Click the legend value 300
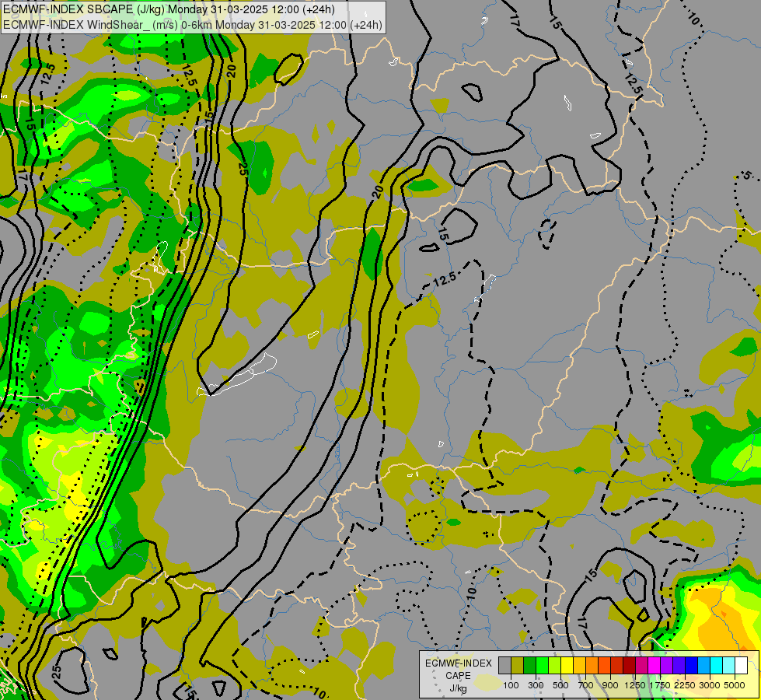Image resolution: width=761 pixels, height=700 pixels. pyautogui.click(x=536, y=685)
